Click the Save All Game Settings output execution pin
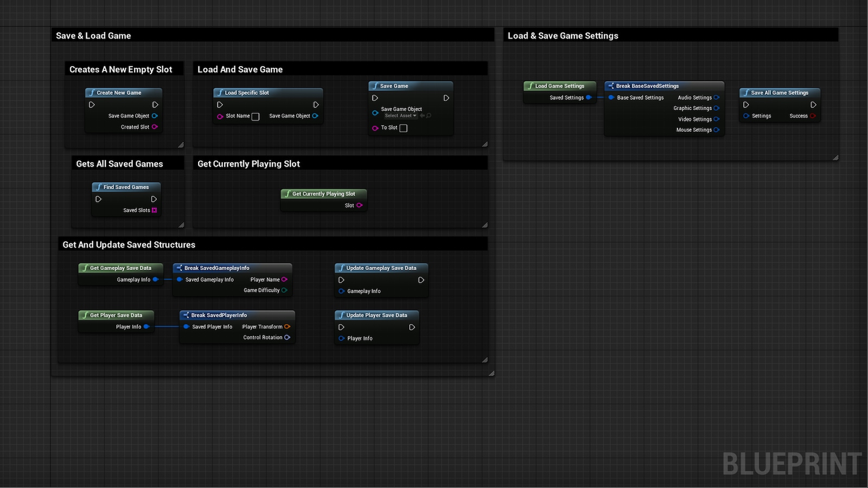 pyautogui.click(x=813, y=105)
